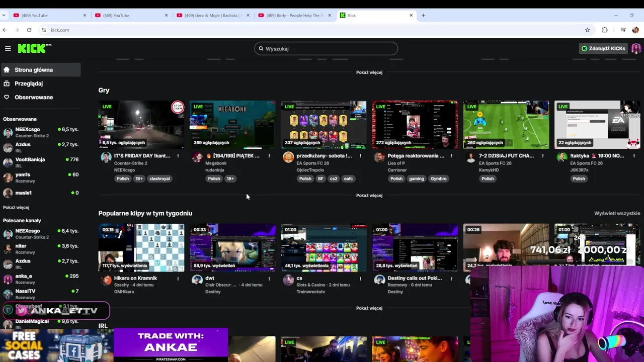Close the Kick browser tab
Image resolution: width=644 pixels, height=362 pixels.
point(411,15)
